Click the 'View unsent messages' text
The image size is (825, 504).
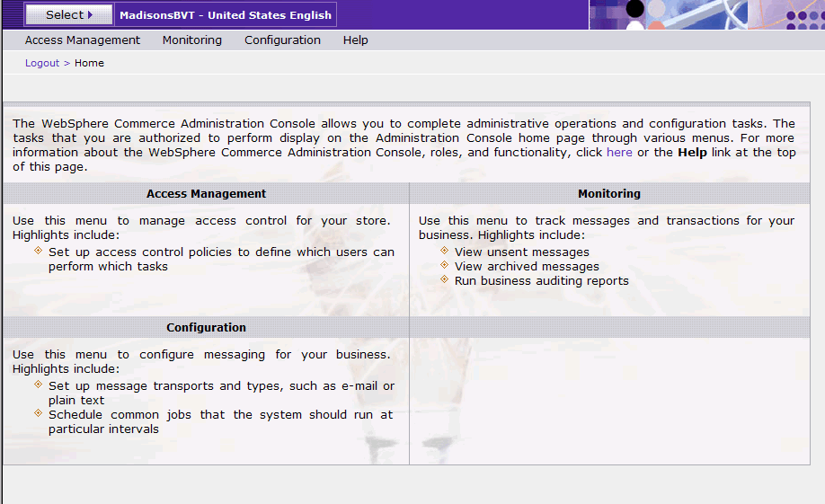coord(522,252)
